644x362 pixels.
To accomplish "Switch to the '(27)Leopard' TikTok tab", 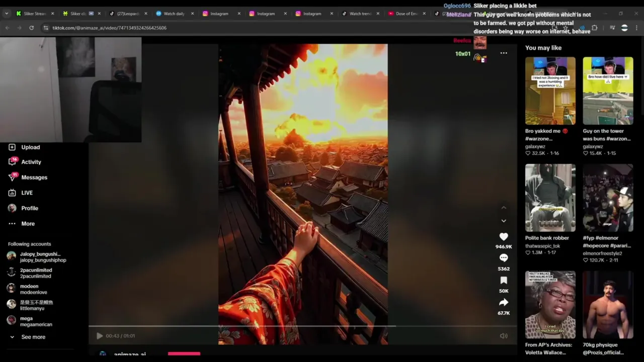I will 128,14.
